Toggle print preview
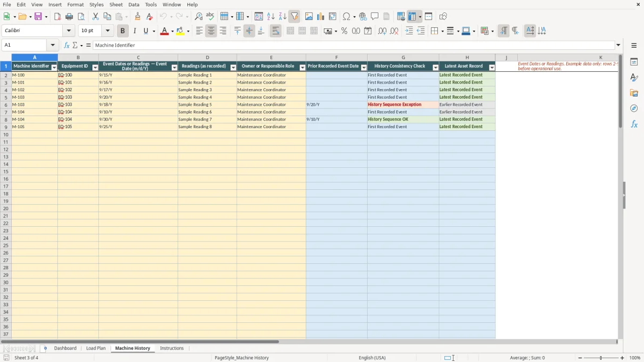The image size is (644, 362). [x=81, y=17]
